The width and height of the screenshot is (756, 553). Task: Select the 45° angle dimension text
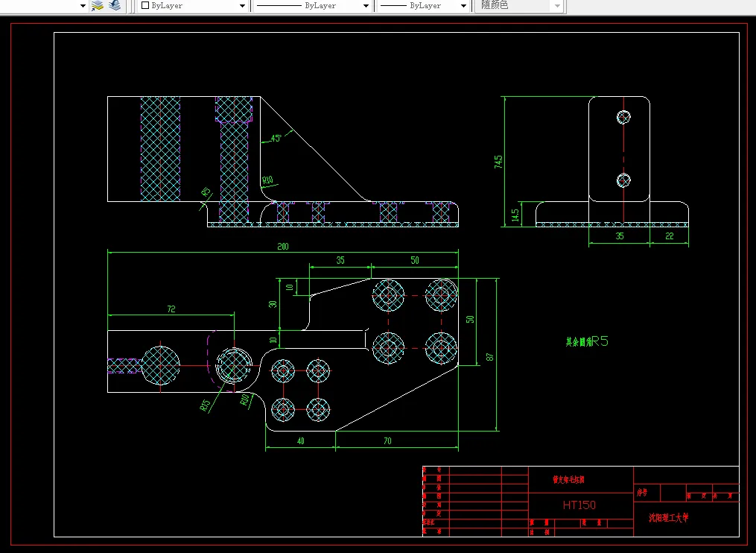point(276,139)
